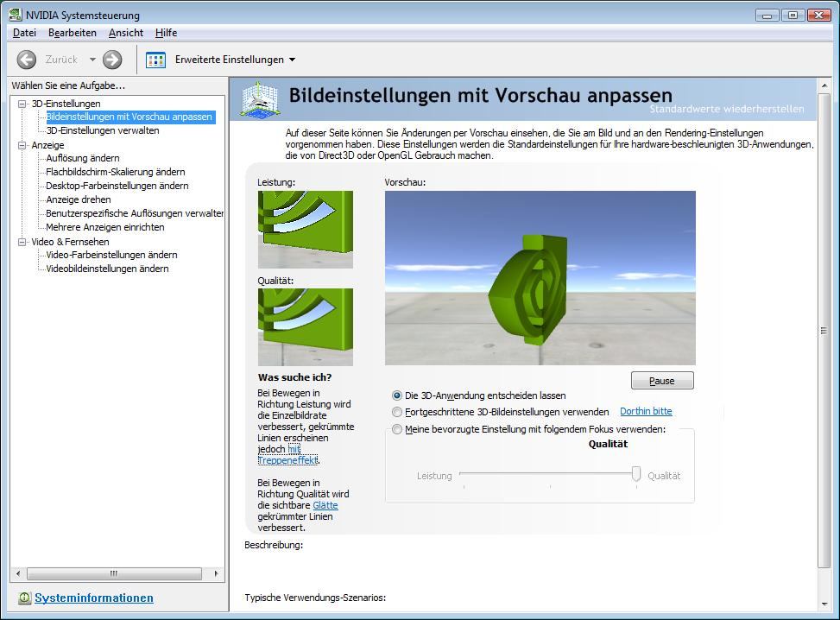Click the Qualität preview thumbnail
Viewport: 840px width, 620px height.
pyautogui.click(x=306, y=327)
